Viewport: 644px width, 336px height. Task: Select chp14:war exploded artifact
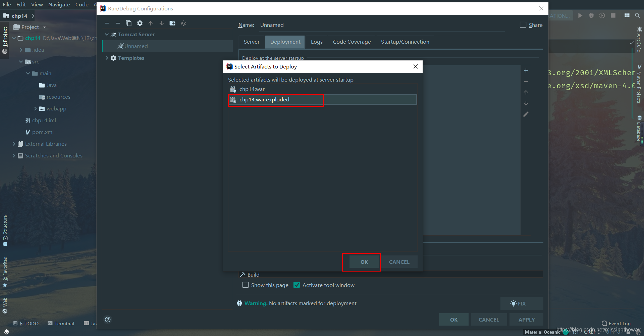[323, 99]
